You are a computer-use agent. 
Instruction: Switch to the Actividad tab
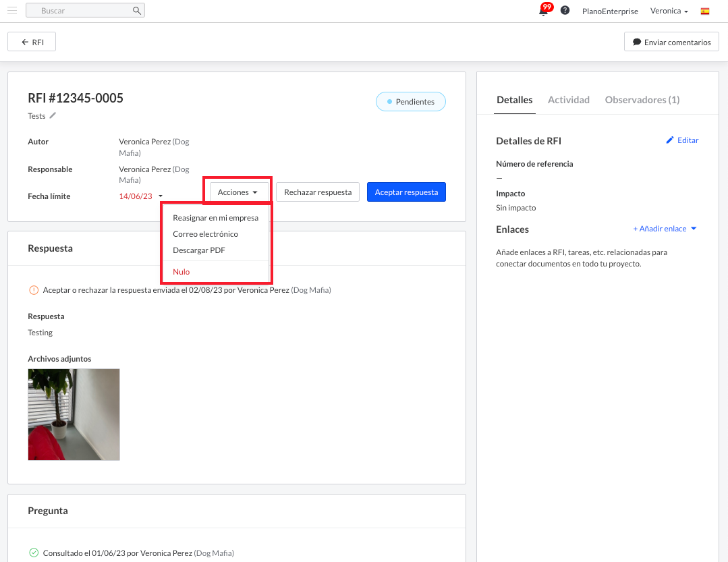pyautogui.click(x=568, y=100)
